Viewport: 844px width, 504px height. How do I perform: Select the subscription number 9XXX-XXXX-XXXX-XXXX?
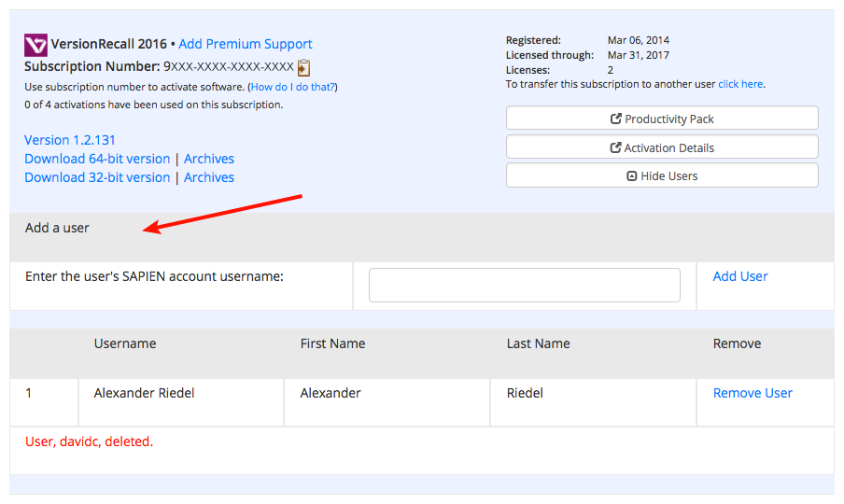[x=229, y=66]
